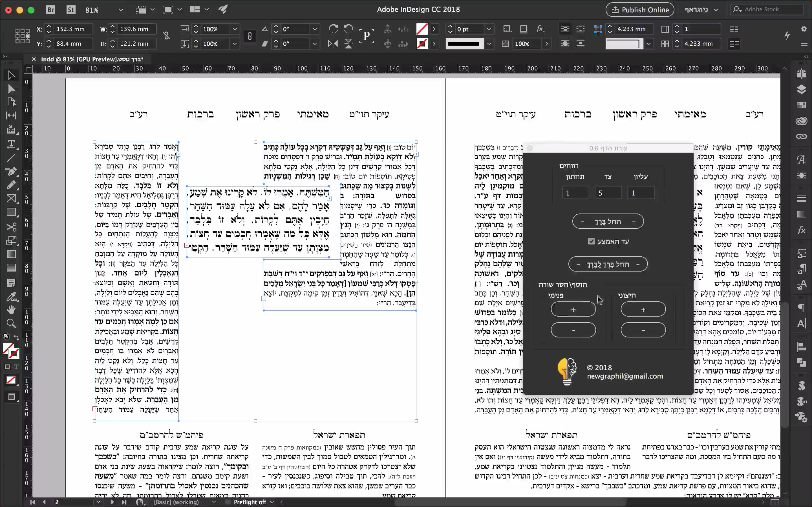Open the Preflight status dropdown
The height and width of the screenshot is (507, 812).
272,502
